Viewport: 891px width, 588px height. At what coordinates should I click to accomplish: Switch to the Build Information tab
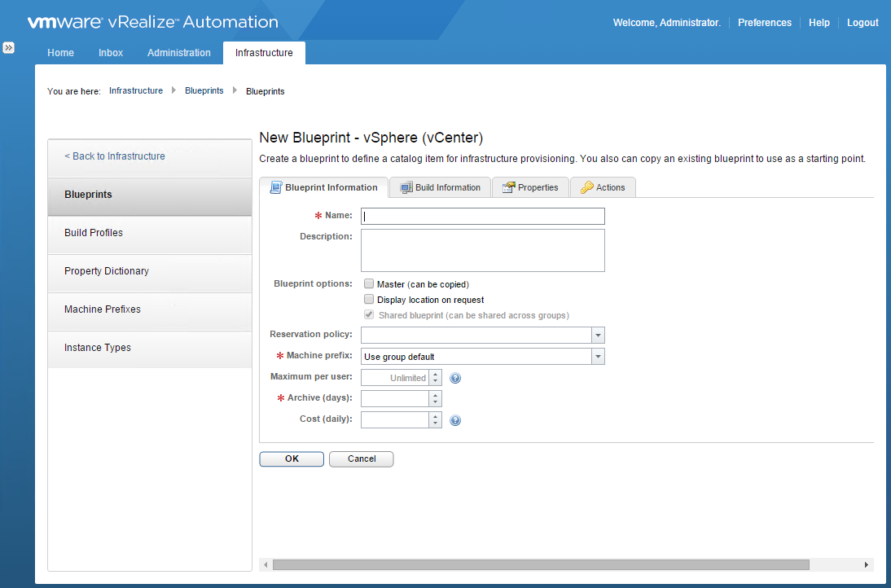[441, 187]
